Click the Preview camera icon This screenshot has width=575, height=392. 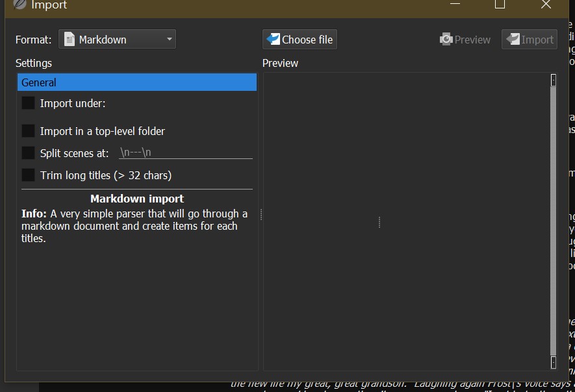[446, 39]
